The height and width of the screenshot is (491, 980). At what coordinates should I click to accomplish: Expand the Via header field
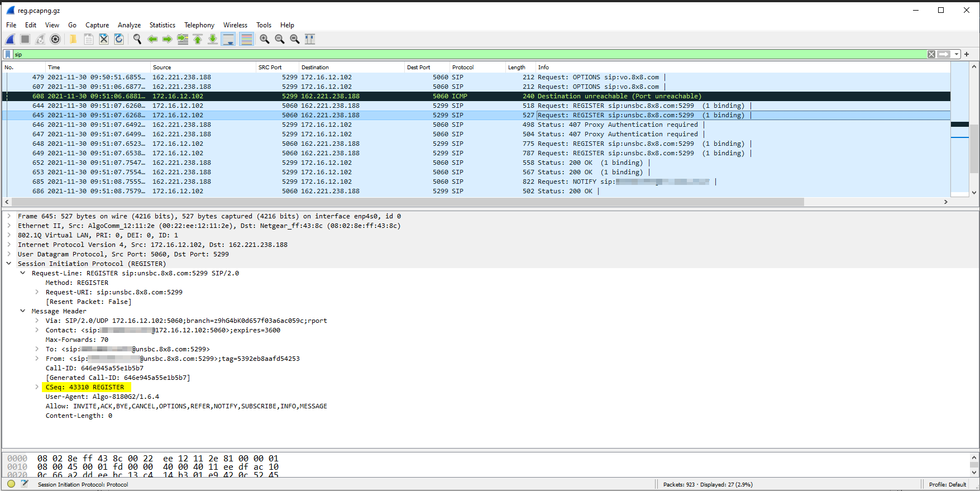coord(37,321)
